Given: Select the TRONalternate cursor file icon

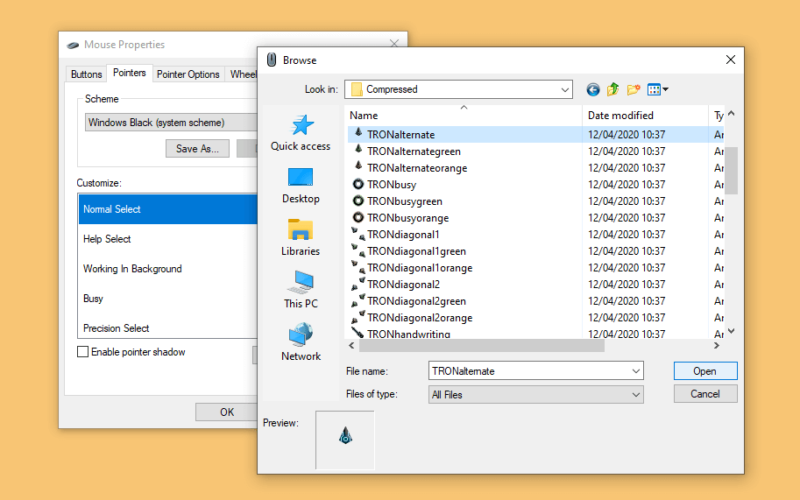Looking at the screenshot, I should click(358, 133).
